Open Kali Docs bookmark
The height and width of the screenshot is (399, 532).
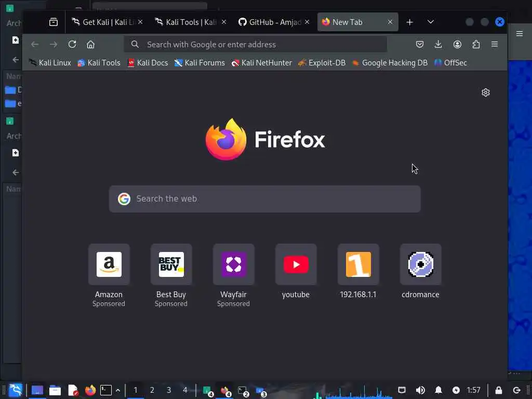(148, 63)
